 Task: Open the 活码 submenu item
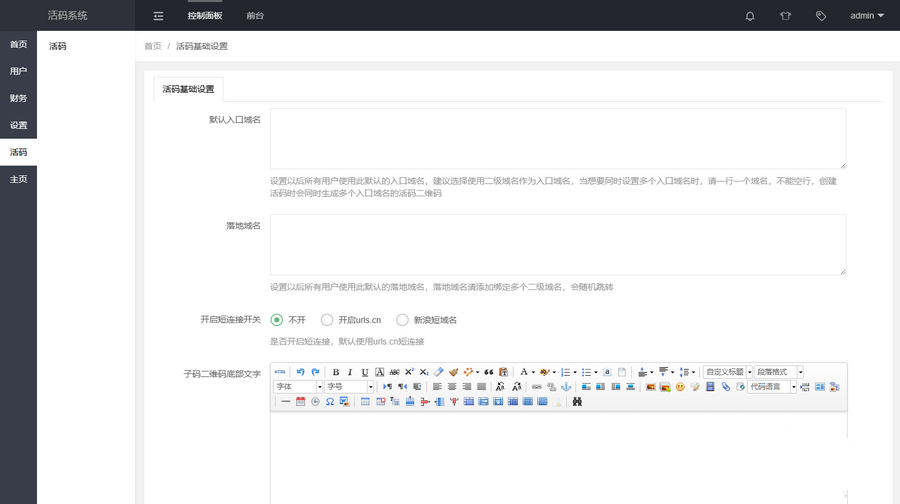[57, 46]
